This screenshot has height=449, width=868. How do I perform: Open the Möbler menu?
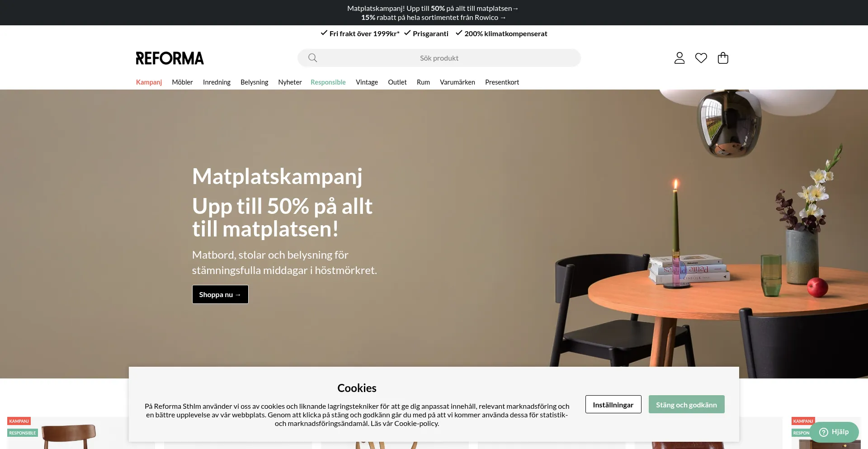tap(182, 82)
